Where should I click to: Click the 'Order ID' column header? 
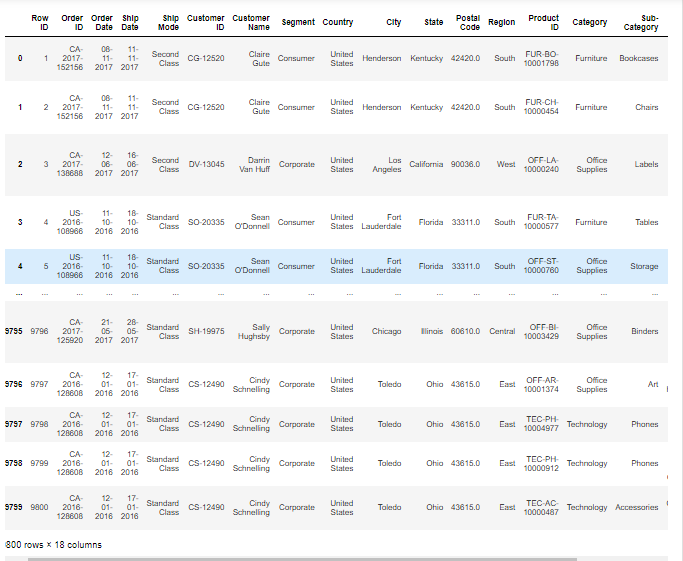pos(72,23)
